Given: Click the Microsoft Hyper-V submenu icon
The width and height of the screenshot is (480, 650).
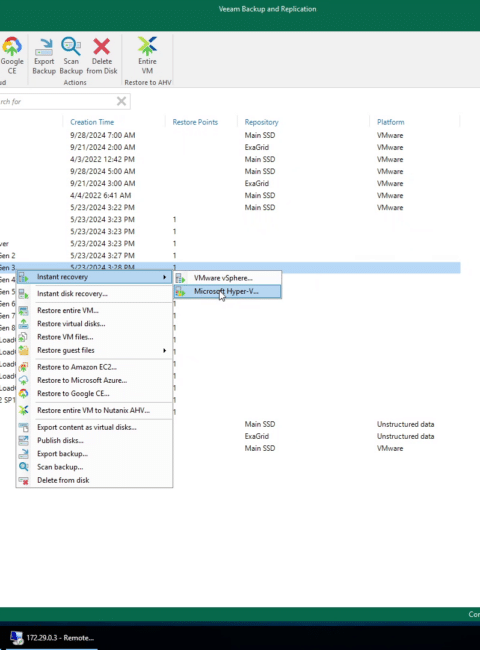Looking at the screenshot, I should [180, 292].
